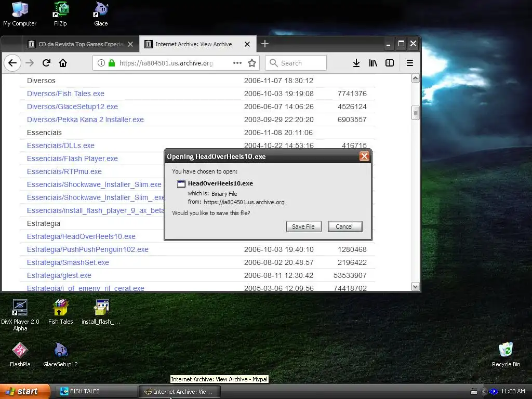Image resolution: width=532 pixels, height=399 pixels.
Task: Switch to Internet Archive taskbar item
Action: [179, 392]
